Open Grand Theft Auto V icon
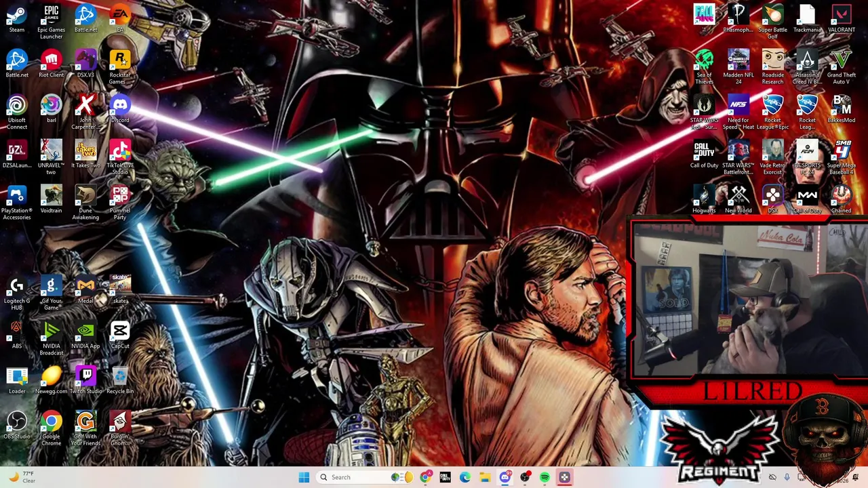Screen dimensions: 868x488 tap(841, 67)
